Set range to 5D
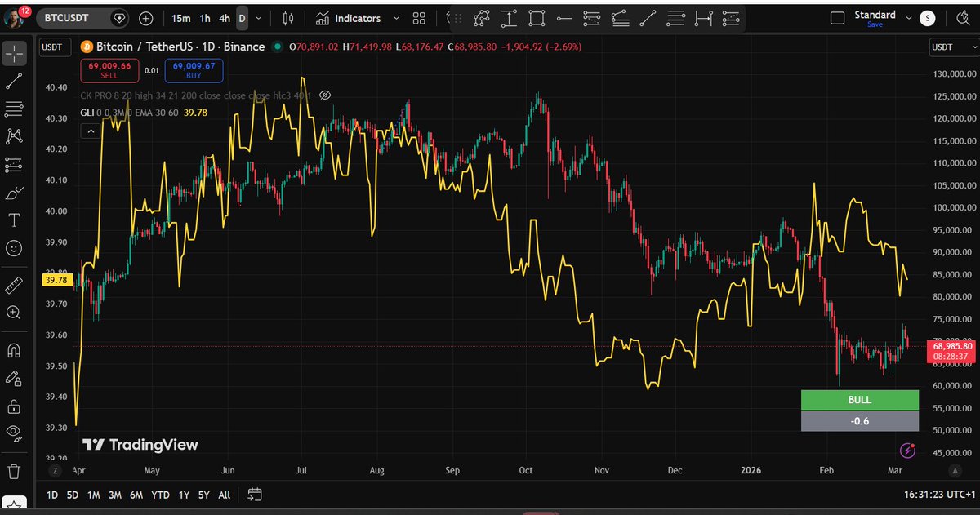Image resolution: width=980 pixels, height=515 pixels. click(x=73, y=495)
